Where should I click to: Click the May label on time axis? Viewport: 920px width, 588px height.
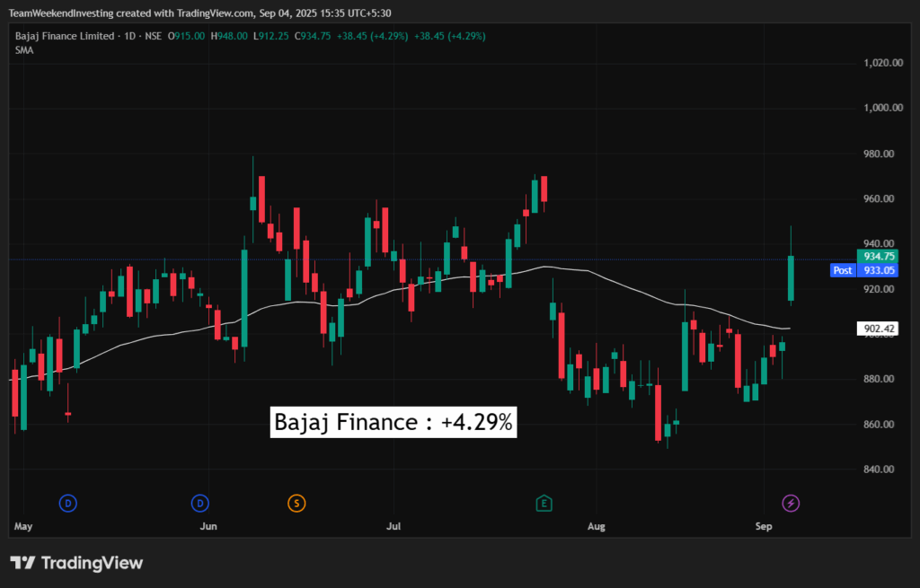(23, 526)
